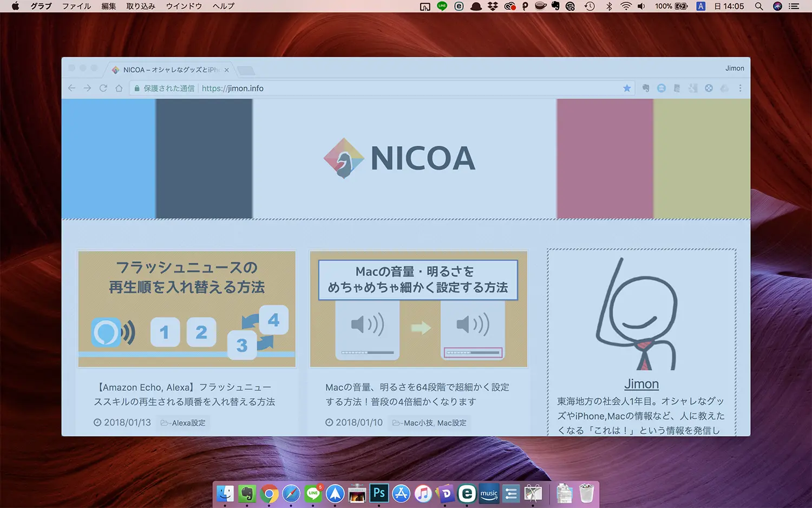Reload the page with the refresh icon
This screenshot has width=812, height=508.
click(103, 88)
